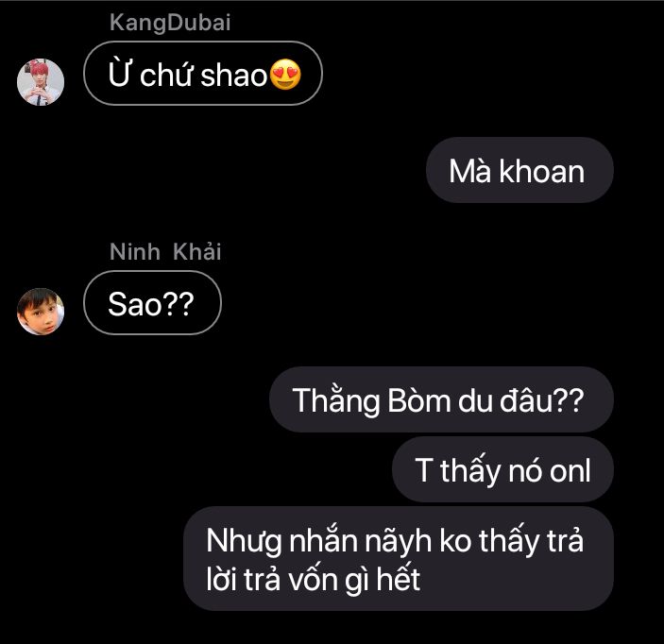Click the Ninh Khải sender name
The width and height of the screenshot is (664, 644).
(x=165, y=252)
